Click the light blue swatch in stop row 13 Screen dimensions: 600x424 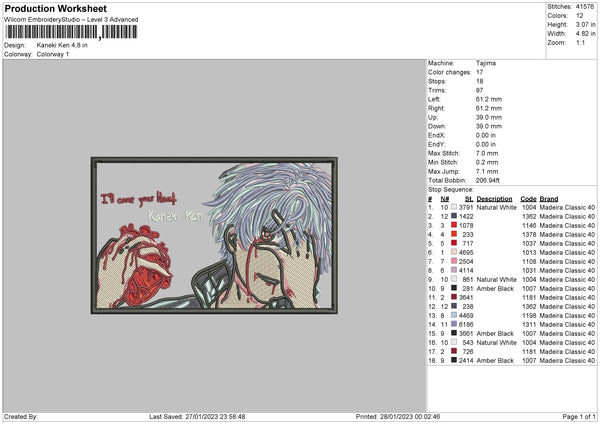tap(454, 315)
